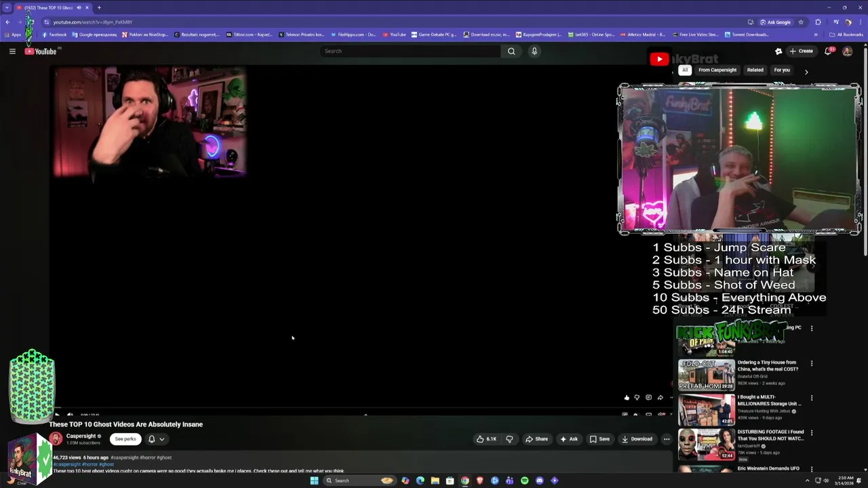
Task: Open Microsoft Edge from the taskbar
Action: [x=420, y=481]
